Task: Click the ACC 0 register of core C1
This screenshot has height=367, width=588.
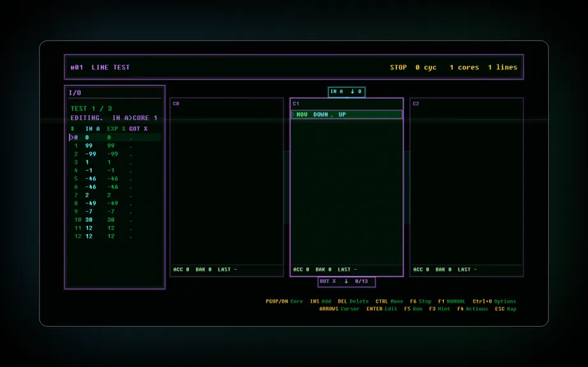Action: pyautogui.click(x=301, y=270)
